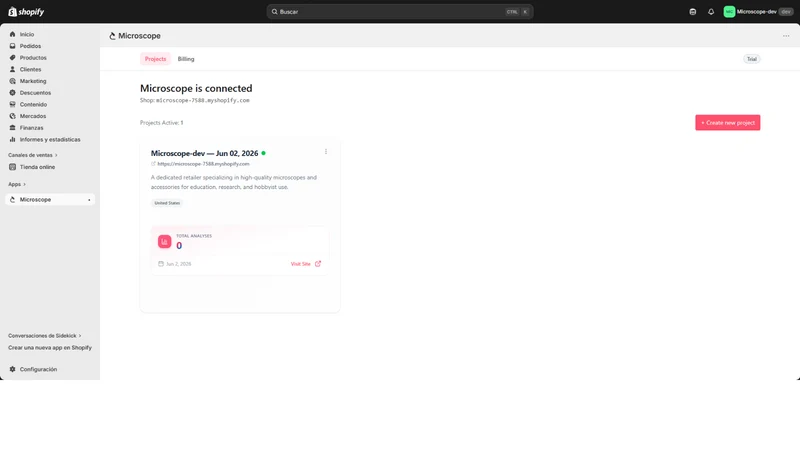Expand the Apps section

tap(17, 184)
